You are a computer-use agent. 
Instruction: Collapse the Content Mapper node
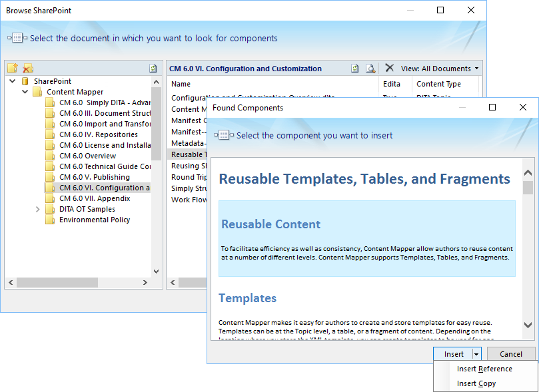tap(25, 92)
